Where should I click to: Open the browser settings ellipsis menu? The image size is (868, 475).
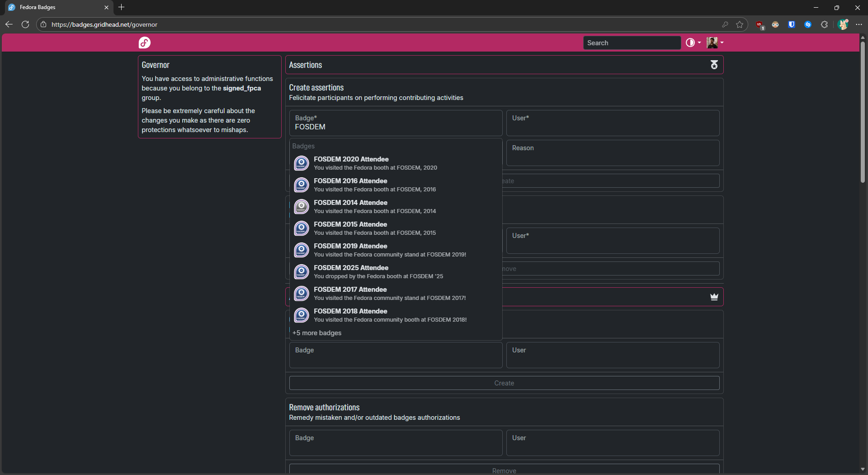click(x=859, y=25)
